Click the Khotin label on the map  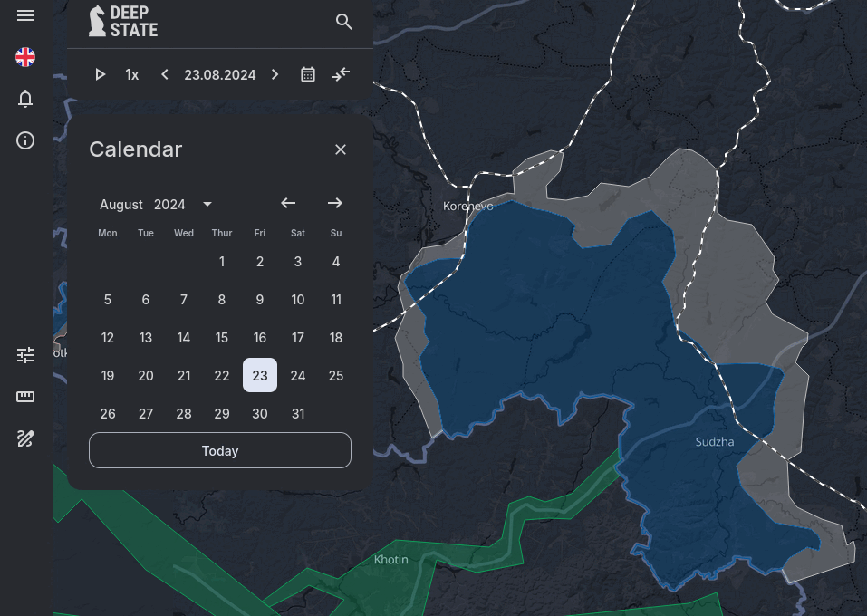coord(391,560)
